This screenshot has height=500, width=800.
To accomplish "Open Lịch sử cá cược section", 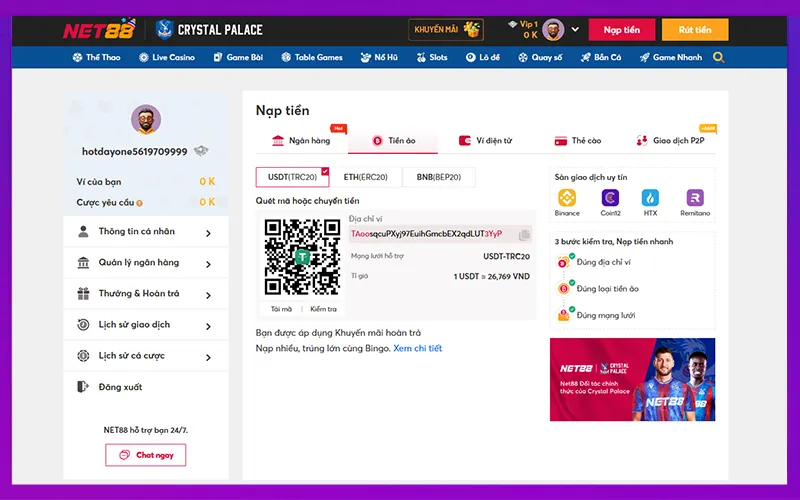I will click(146, 356).
